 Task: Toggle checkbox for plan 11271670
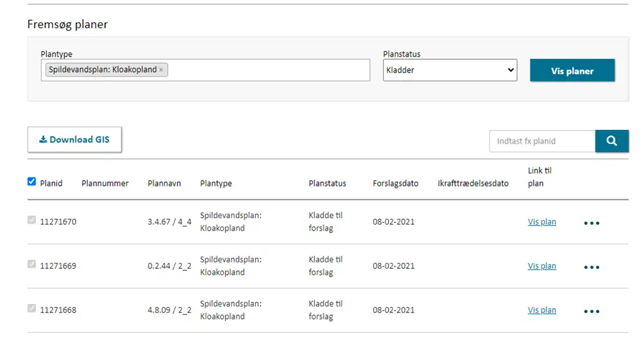click(x=32, y=220)
